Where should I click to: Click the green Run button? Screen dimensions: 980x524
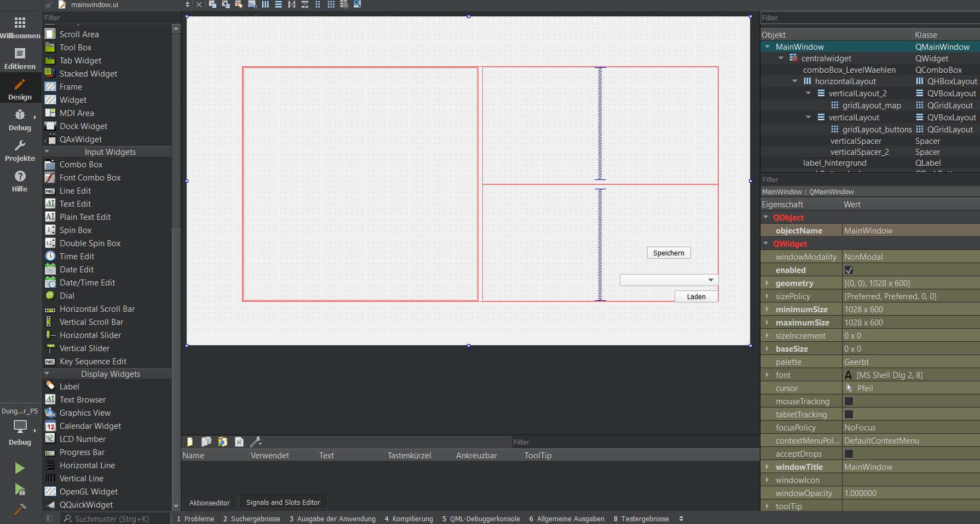[x=20, y=468]
